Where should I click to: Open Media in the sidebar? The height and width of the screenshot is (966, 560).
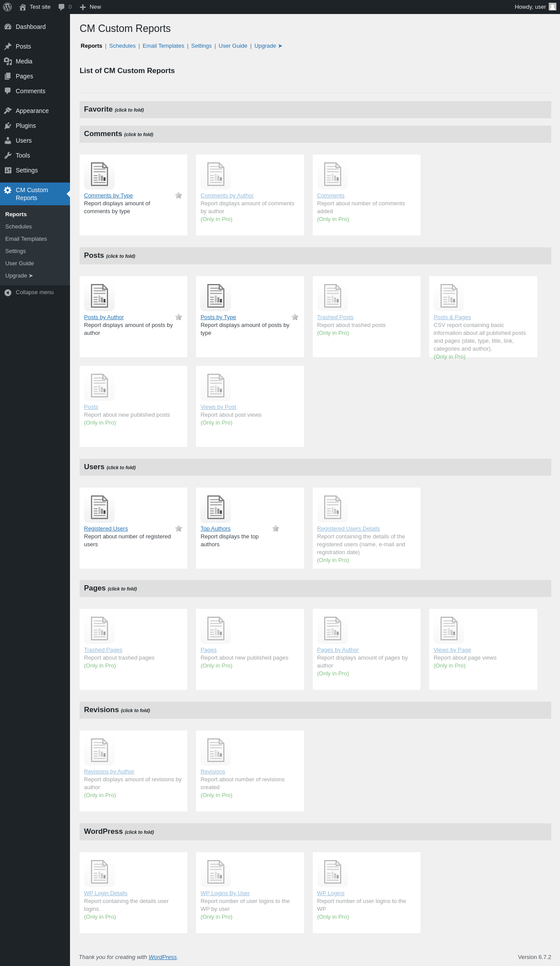pyautogui.click(x=35, y=61)
